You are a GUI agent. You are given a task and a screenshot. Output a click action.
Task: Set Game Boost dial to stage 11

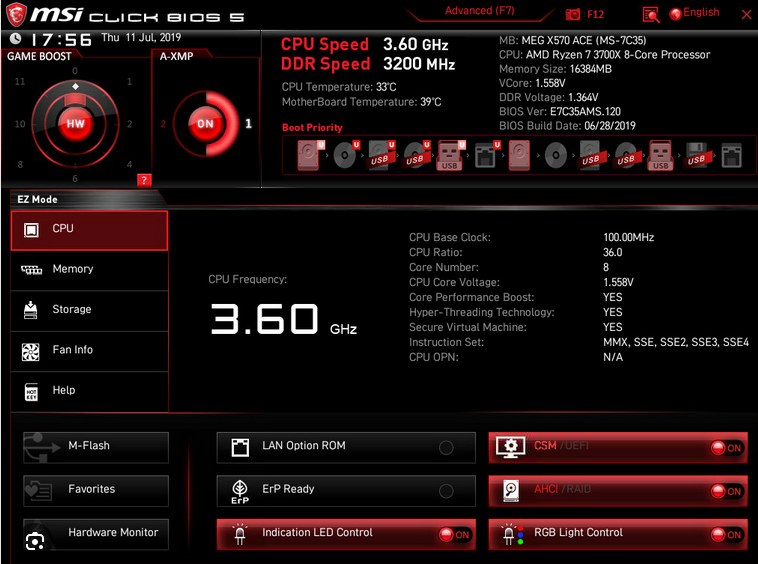(19, 81)
